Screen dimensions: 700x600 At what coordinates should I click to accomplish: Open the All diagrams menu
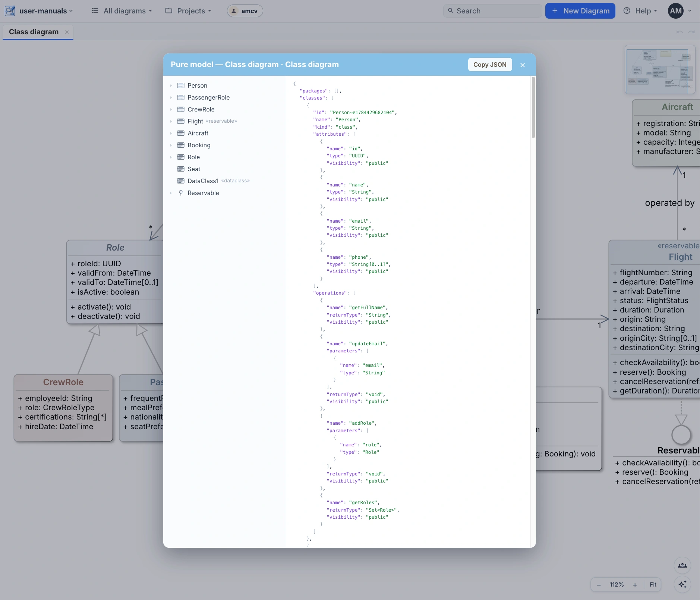tap(122, 11)
